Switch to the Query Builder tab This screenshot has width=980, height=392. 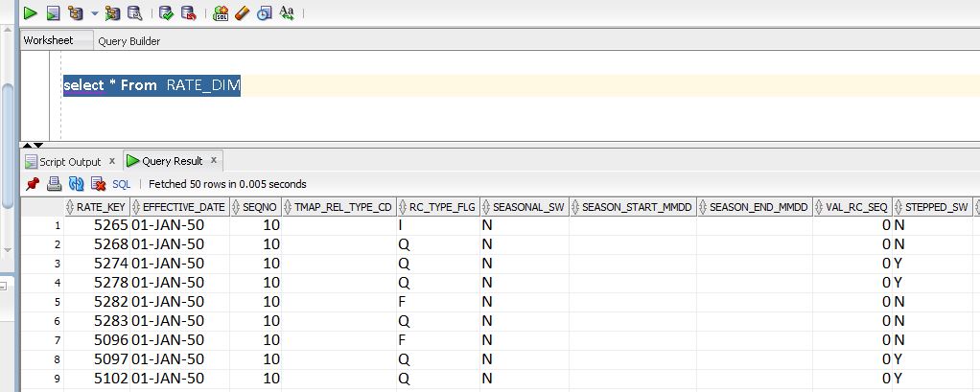coord(128,41)
